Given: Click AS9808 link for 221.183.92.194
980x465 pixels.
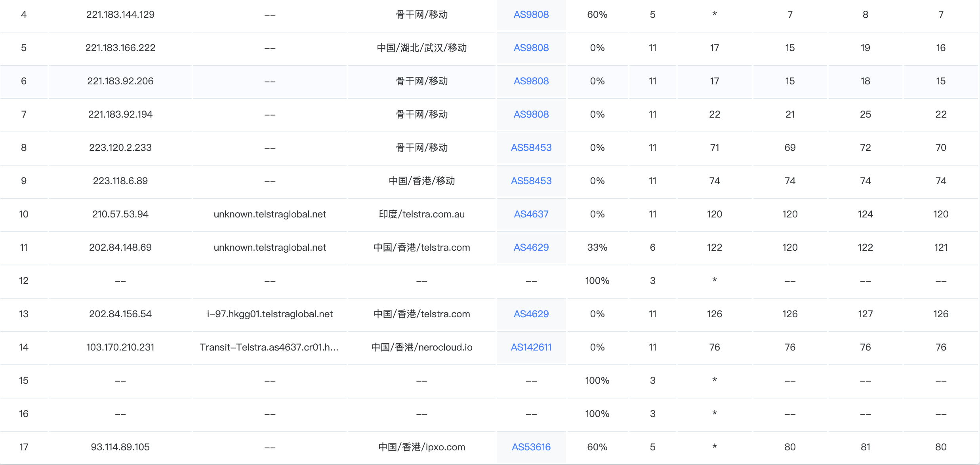Looking at the screenshot, I should tap(531, 114).
